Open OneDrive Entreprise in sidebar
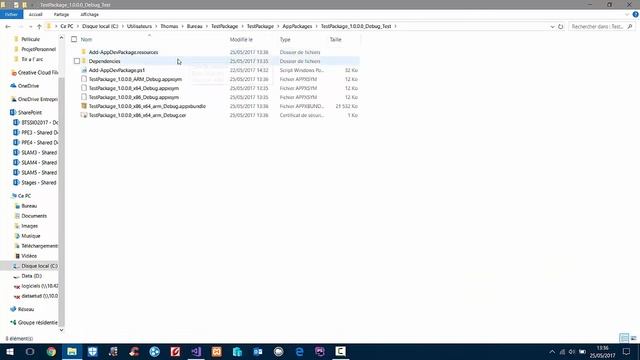 point(38,99)
